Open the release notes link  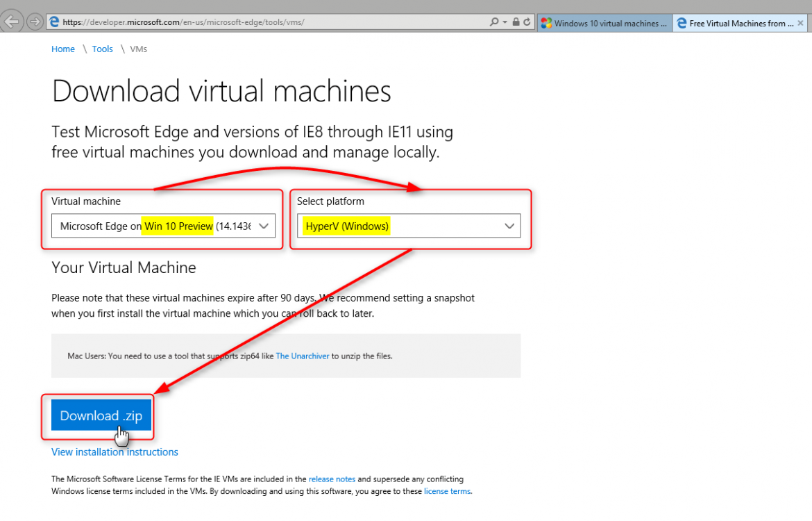(x=332, y=479)
